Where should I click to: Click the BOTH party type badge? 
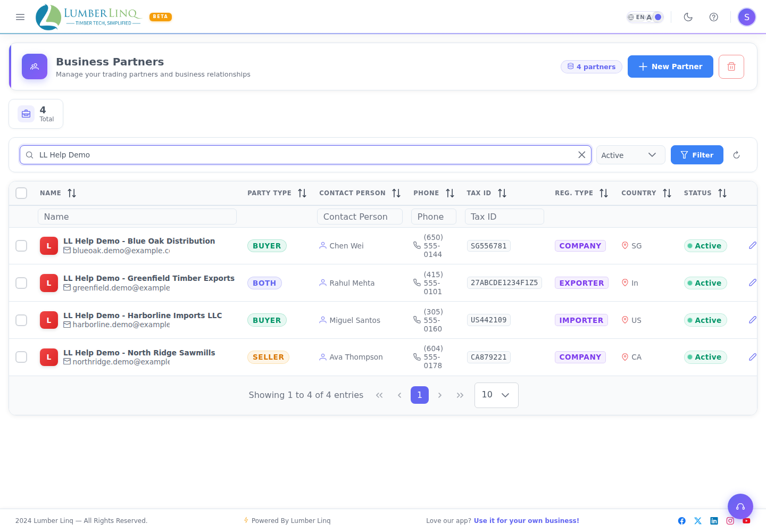point(264,283)
